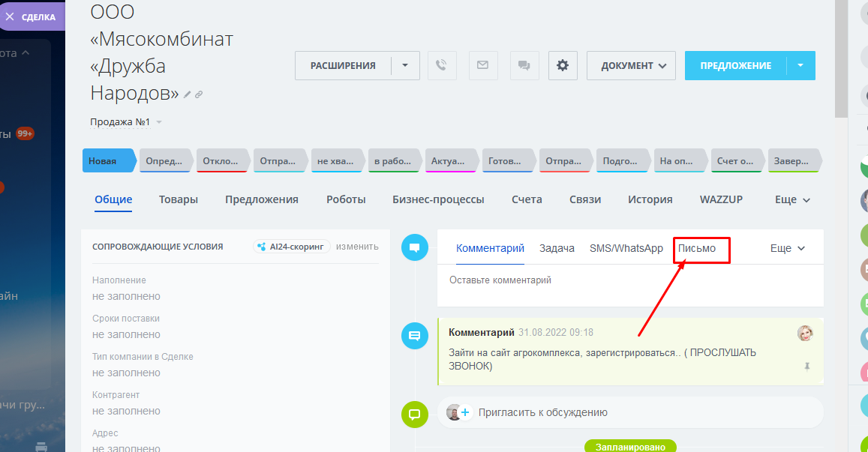Image resolution: width=868 pixels, height=452 pixels.
Task: Open the ДОКУМЕНТ dropdown
Action: 631,65
